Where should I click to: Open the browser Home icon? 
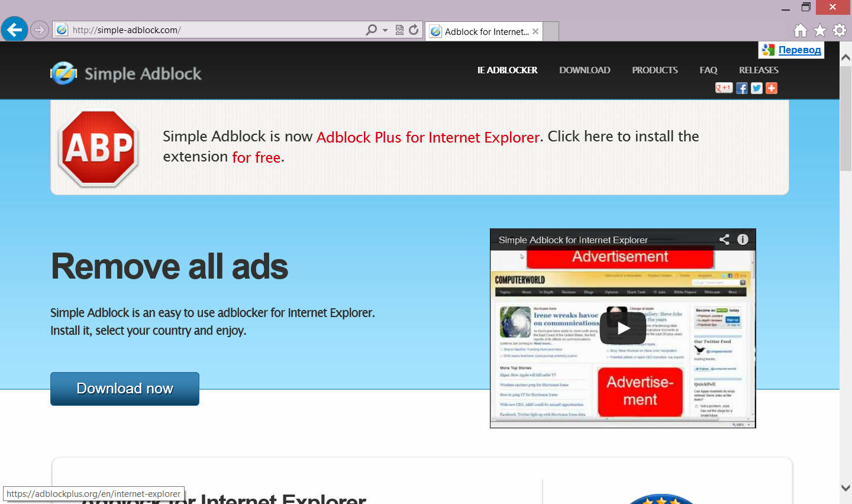(801, 30)
